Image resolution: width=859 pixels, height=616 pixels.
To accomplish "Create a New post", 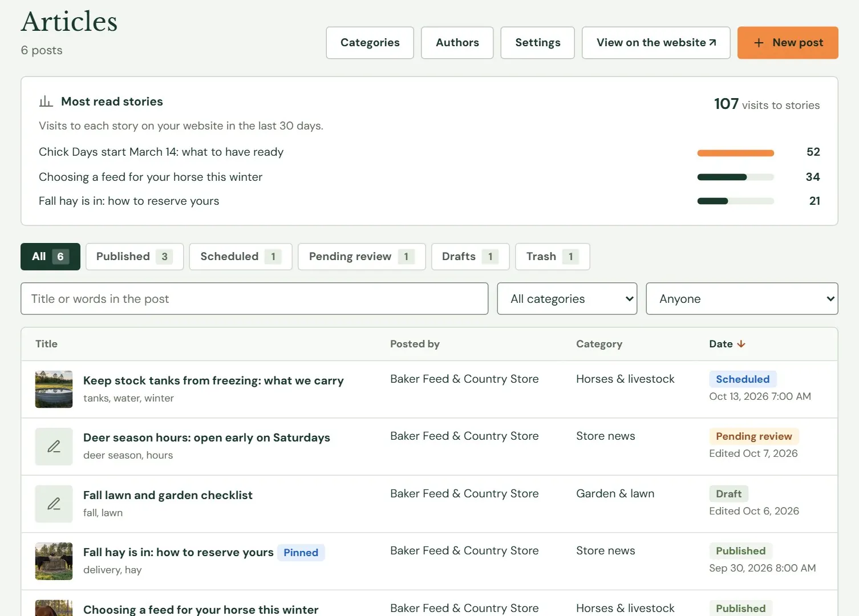I will pyautogui.click(x=788, y=43).
